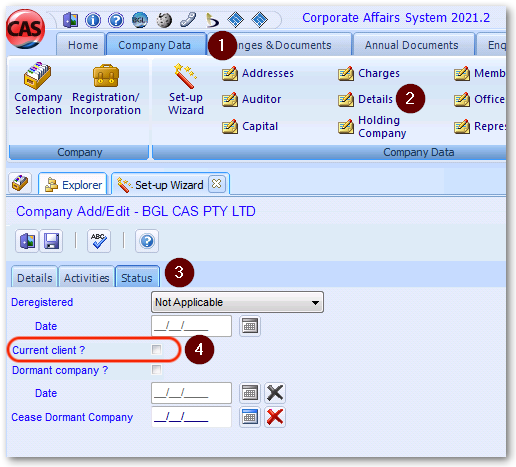Select the Status form tab
The image size is (516, 467).
click(x=137, y=277)
